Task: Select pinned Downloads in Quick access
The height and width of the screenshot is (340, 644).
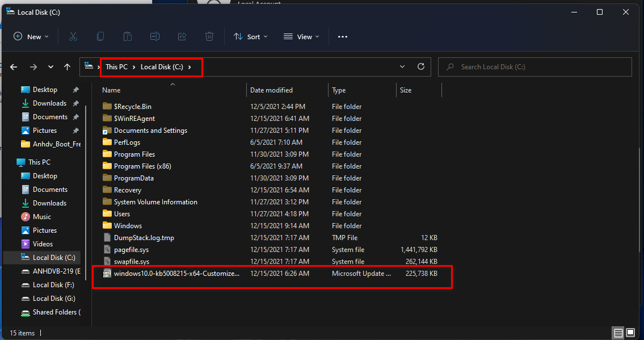Action: [x=49, y=103]
